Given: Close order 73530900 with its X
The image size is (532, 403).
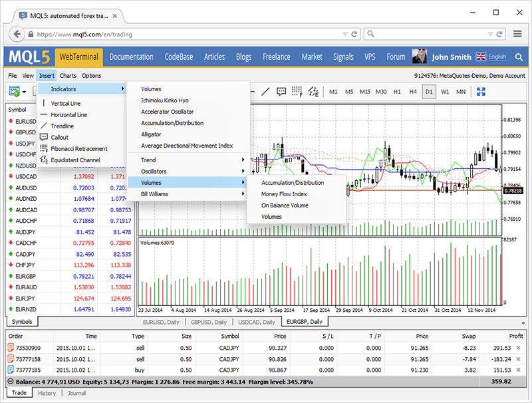Looking at the screenshot, I should pos(519,348).
